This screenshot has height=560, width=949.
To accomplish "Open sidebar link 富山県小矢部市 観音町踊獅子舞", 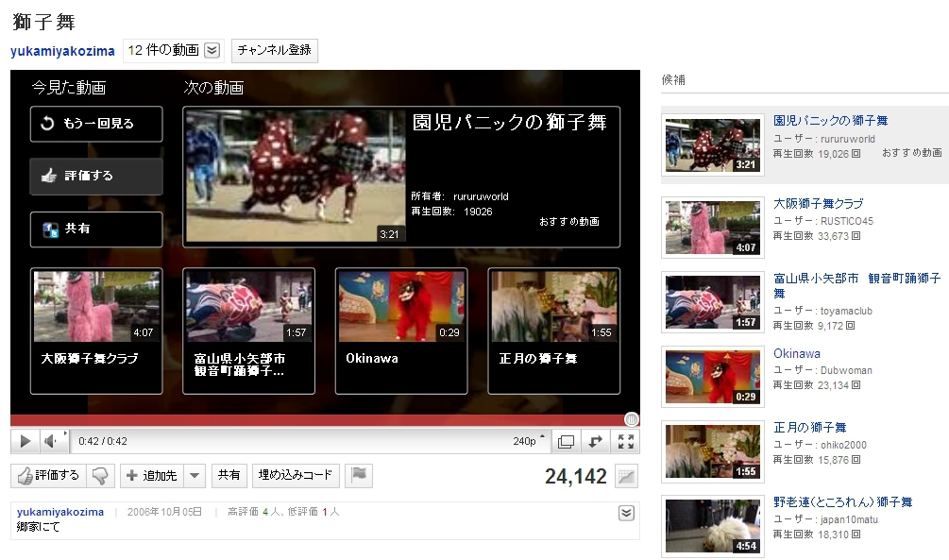I will pos(857,286).
